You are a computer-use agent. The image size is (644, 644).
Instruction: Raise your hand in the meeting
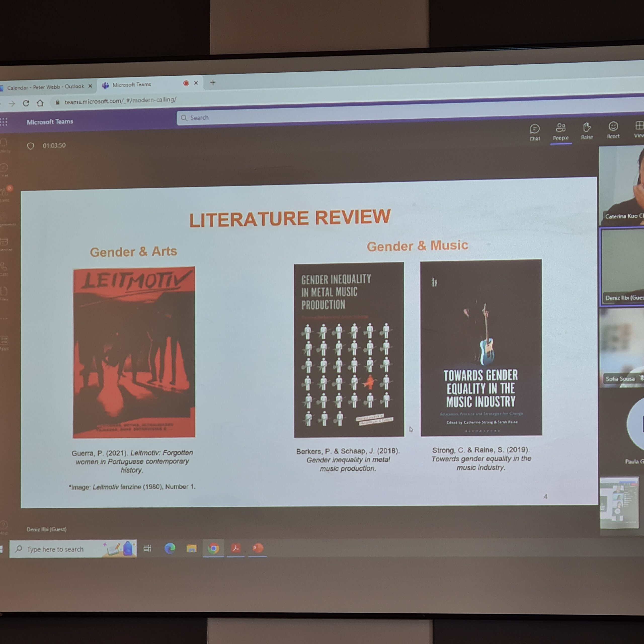point(587,131)
